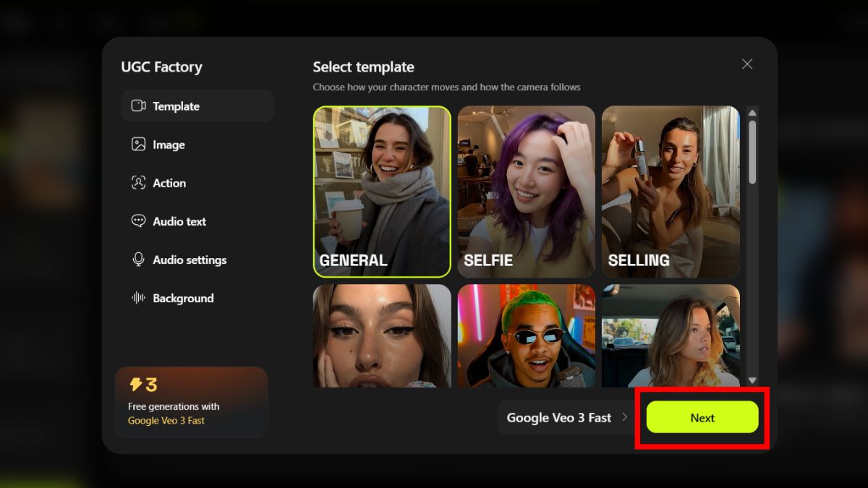Close the UGC Factory dialog

pyautogui.click(x=747, y=64)
